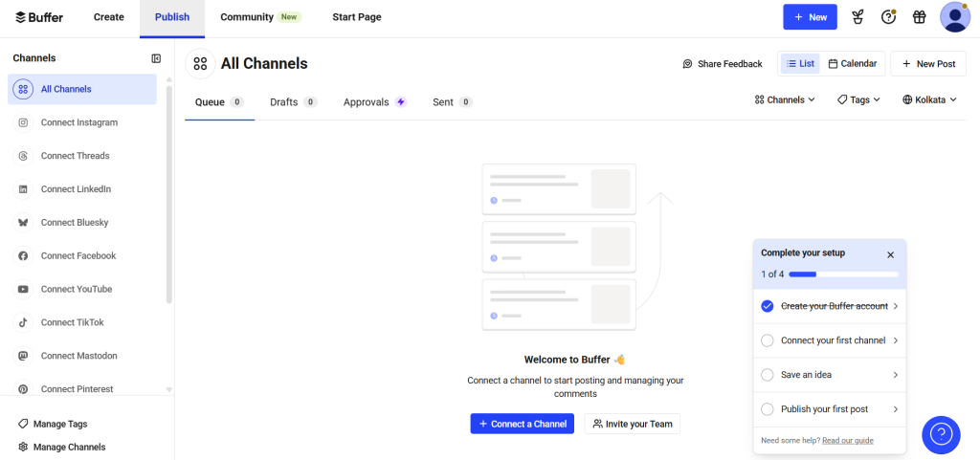The image size is (980, 460).
Task: Click Manage Tags
Action: [54, 424]
